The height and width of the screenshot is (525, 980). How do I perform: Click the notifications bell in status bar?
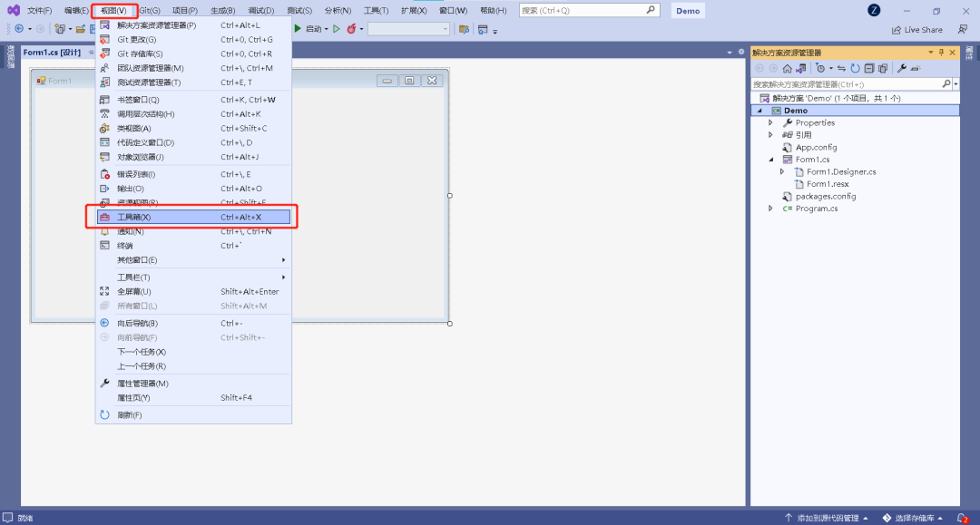click(x=961, y=518)
